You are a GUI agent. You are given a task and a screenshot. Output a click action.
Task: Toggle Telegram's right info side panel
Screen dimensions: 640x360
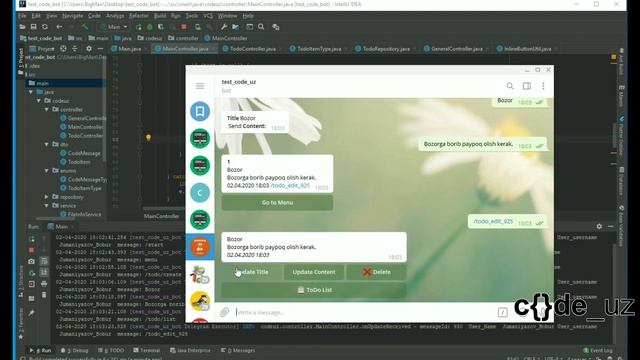[x=527, y=86]
